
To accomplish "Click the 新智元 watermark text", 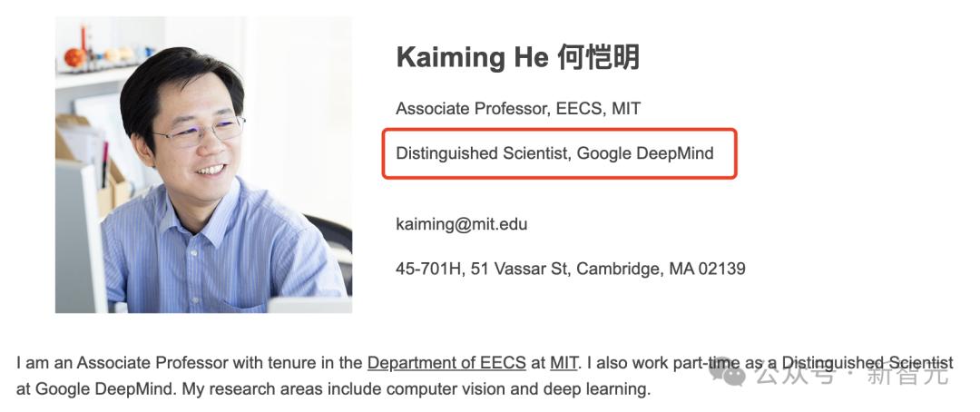I will 907,375.
